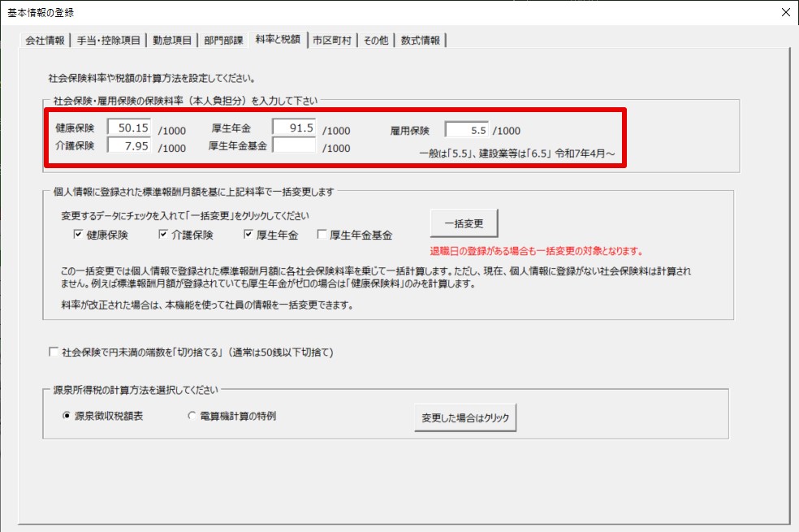799x532 pixels.
Task: Choose the 電算機計算の特例 option
Action: pyautogui.click(x=192, y=416)
